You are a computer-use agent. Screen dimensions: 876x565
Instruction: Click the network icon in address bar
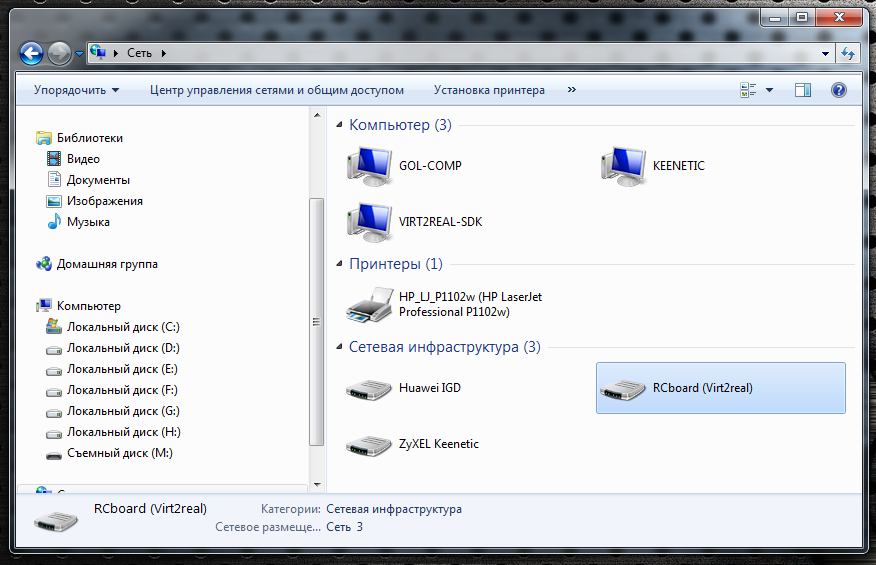coord(98,53)
